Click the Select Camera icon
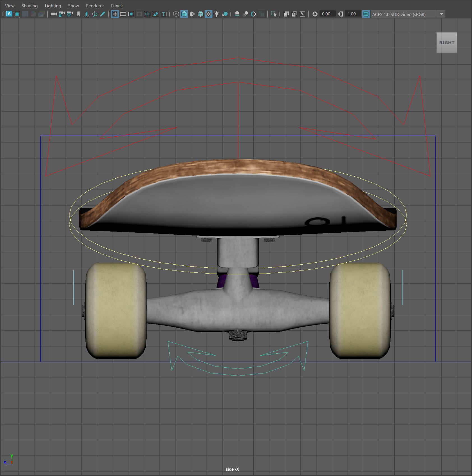Screen dimensions: 472x476 (54, 14)
